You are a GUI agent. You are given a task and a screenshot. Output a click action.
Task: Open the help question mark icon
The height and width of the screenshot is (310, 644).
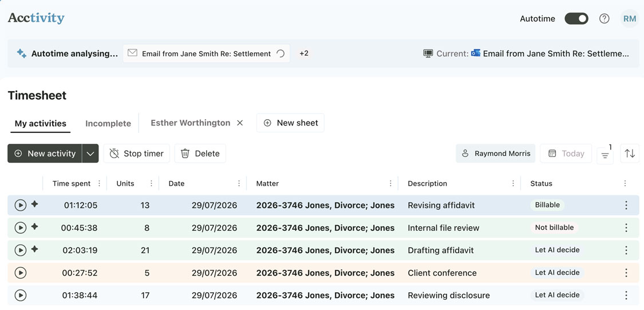[604, 18]
